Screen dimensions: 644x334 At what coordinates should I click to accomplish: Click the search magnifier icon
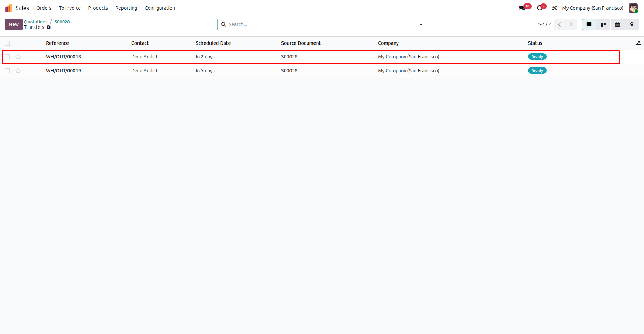(x=224, y=24)
